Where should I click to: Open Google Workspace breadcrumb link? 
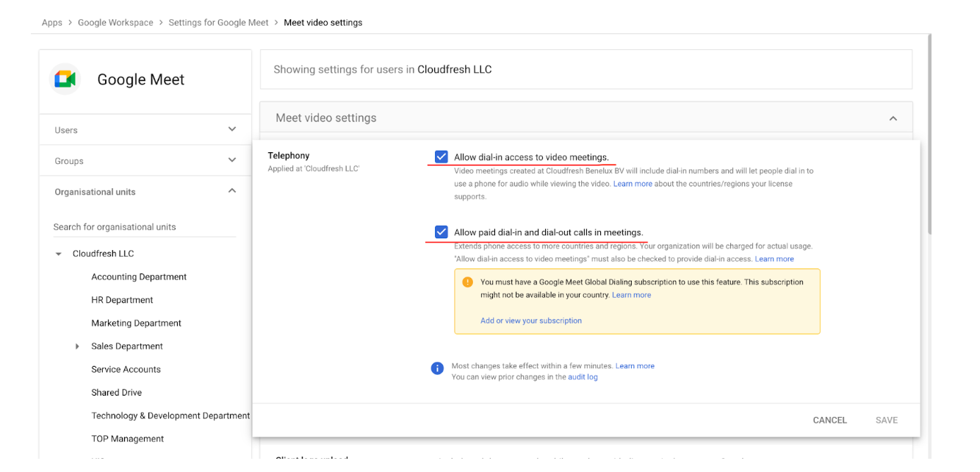click(115, 23)
